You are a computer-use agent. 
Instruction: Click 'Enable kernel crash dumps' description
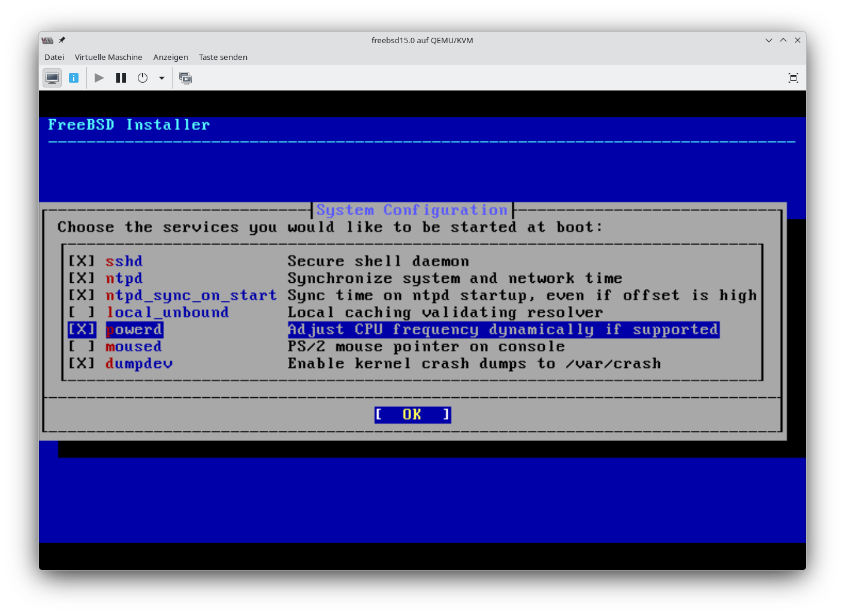tap(474, 363)
